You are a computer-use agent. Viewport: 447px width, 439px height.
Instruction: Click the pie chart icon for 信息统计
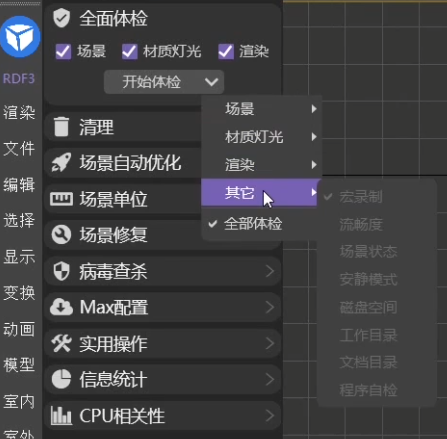pos(61,379)
